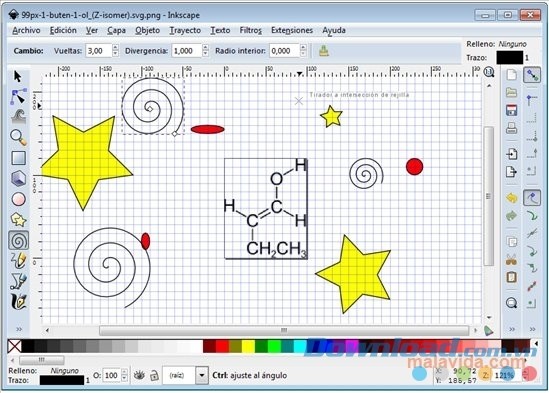
Task: Click zoom 1:1 icon at ruler corner
Action: 489,73
